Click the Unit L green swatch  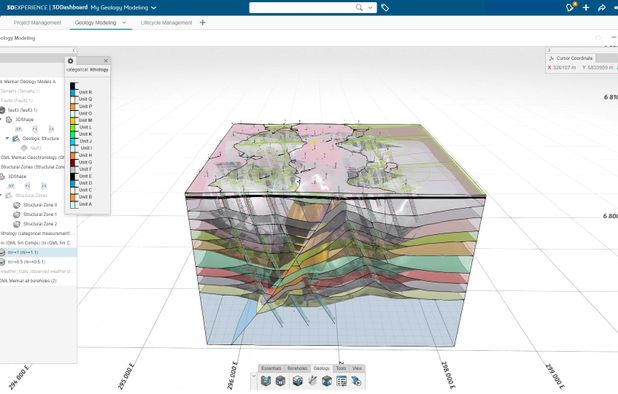(x=73, y=127)
